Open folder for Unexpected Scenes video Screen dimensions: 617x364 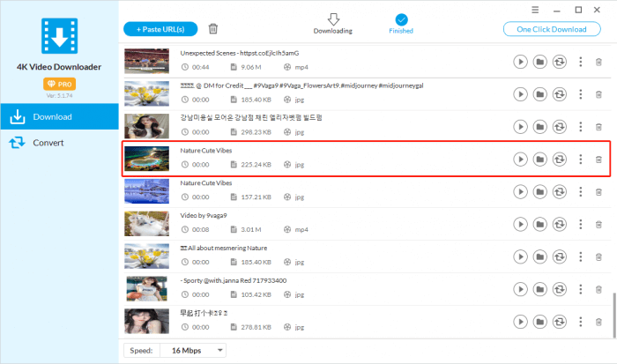tap(539, 62)
